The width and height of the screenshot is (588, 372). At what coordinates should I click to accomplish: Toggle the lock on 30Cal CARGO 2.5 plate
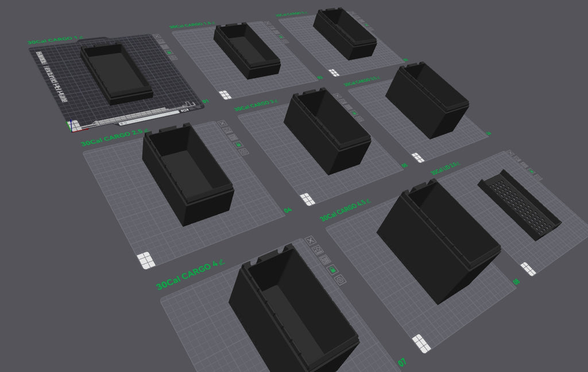click(x=238, y=144)
